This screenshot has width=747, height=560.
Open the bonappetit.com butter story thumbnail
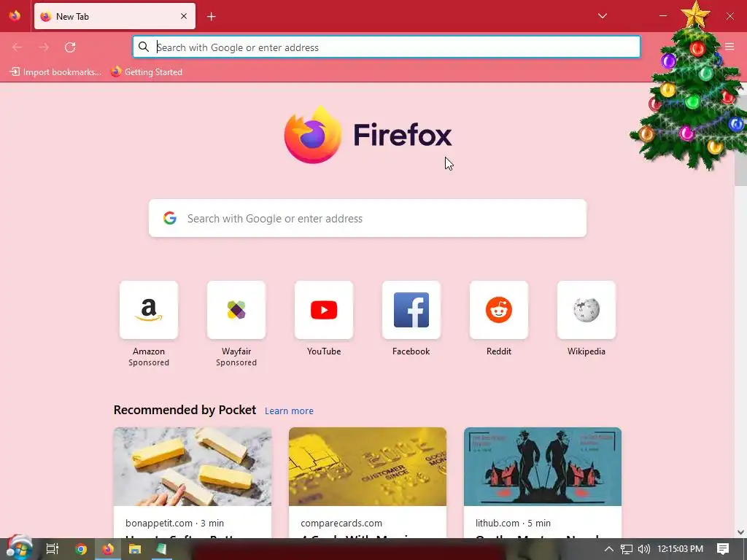tap(193, 466)
